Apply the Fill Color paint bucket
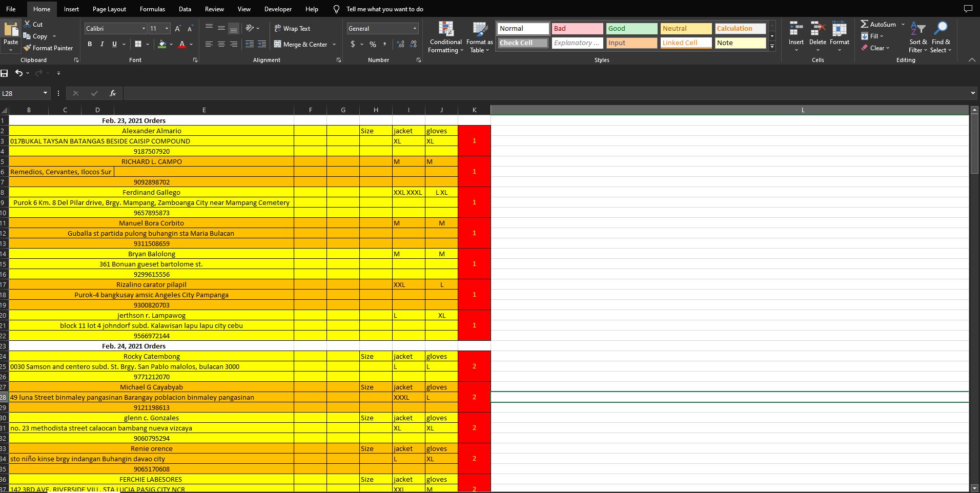This screenshot has height=493, width=980. (x=162, y=44)
